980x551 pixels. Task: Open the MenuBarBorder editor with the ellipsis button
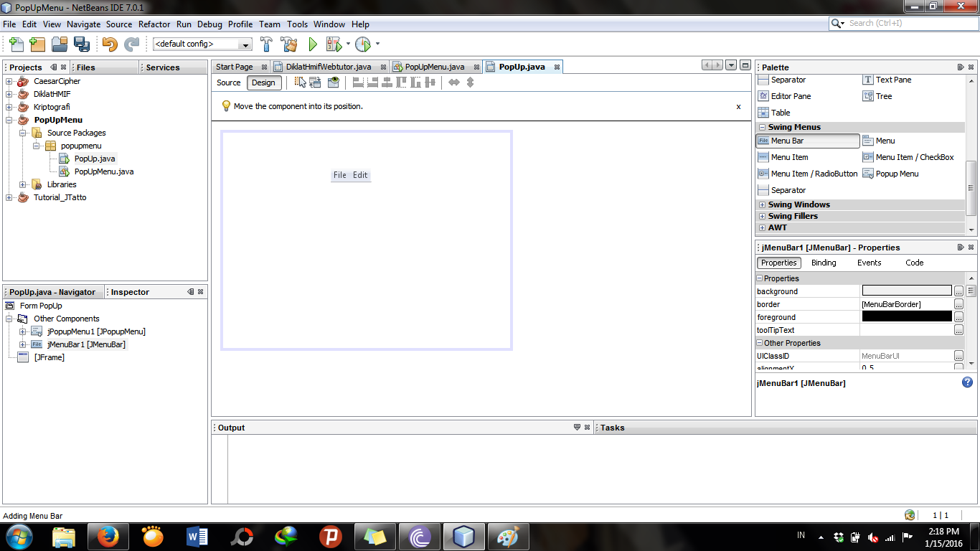pos(958,304)
